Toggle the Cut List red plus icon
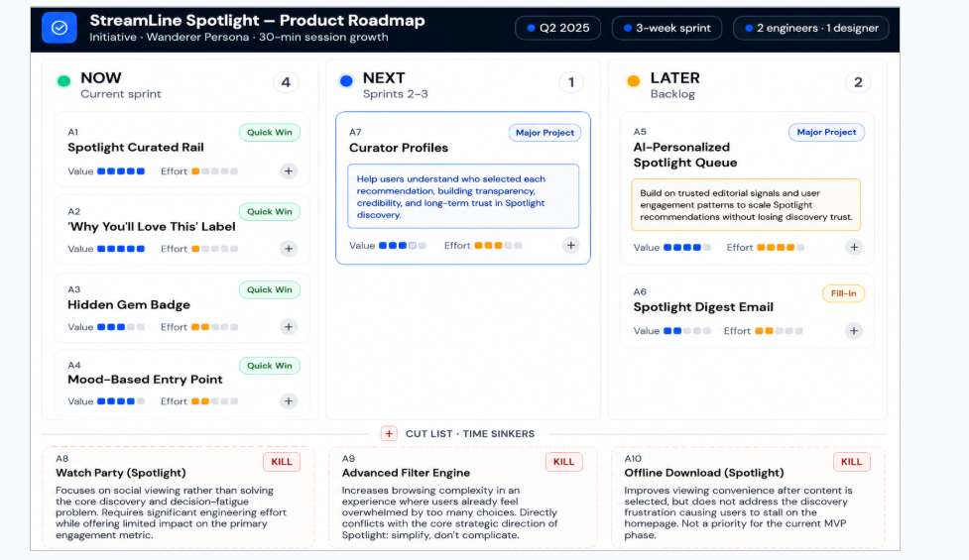This screenshot has height=560, width=969. (x=389, y=433)
